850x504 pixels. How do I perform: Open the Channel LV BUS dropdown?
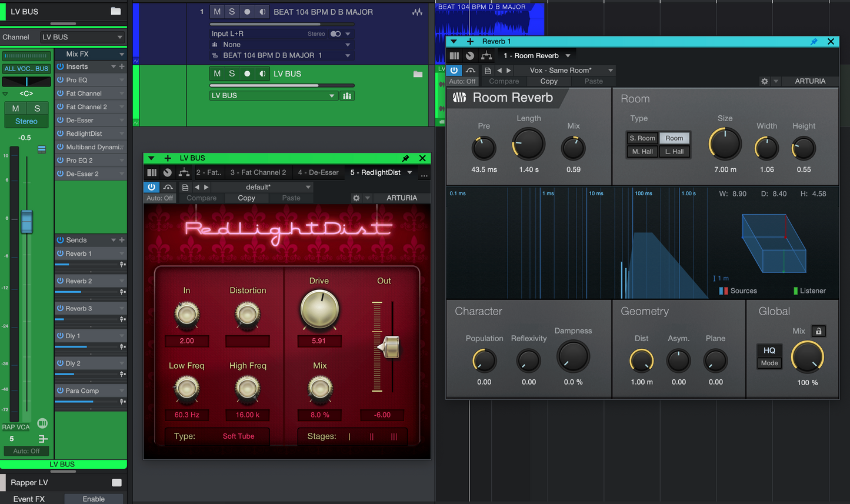coord(82,37)
